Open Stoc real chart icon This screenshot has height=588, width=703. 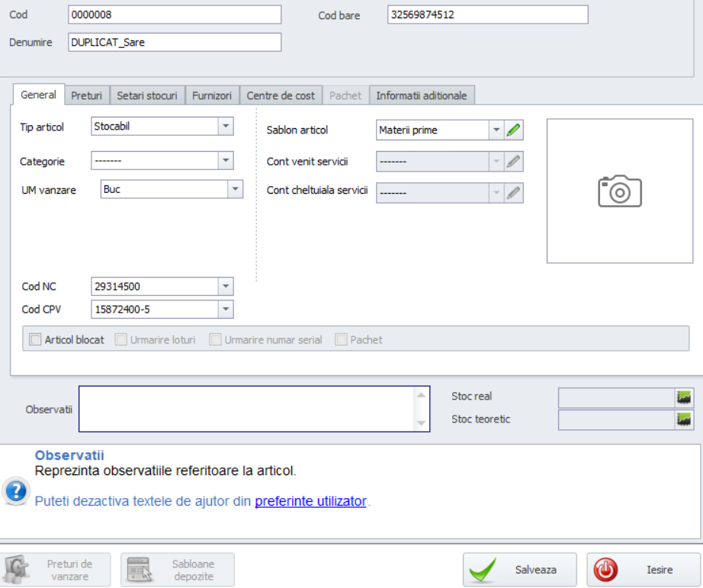tap(684, 397)
